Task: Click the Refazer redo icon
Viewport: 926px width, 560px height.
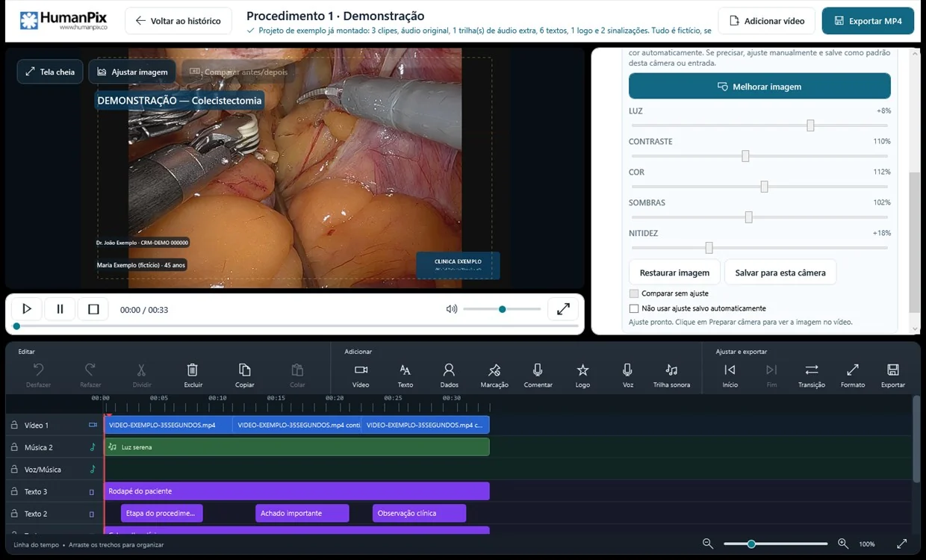Action: point(90,370)
